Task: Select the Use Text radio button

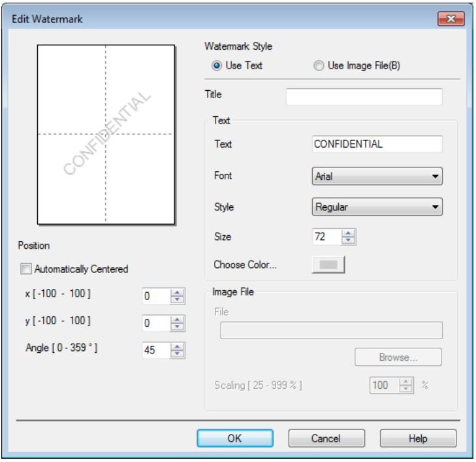Action: pyautogui.click(x=216, y=65)
